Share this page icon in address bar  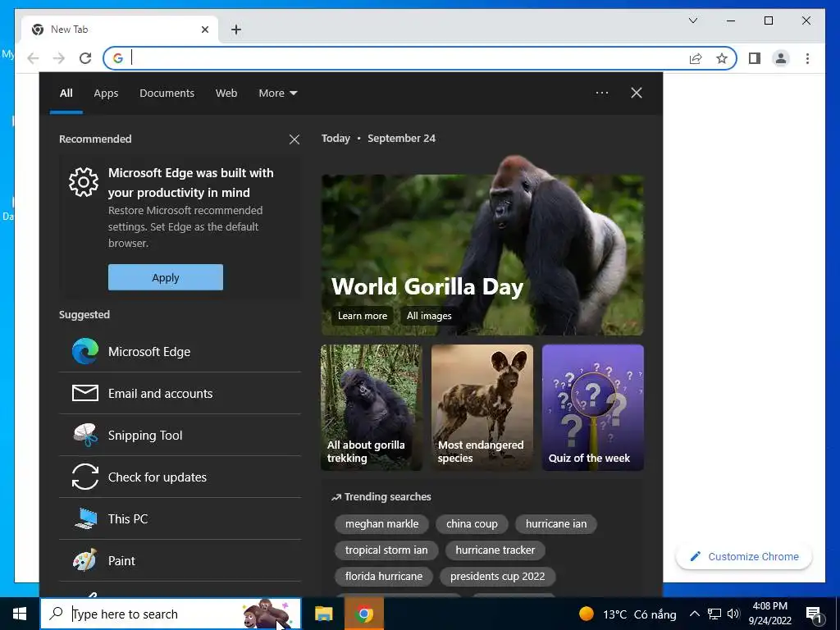(x=696, y=58)
